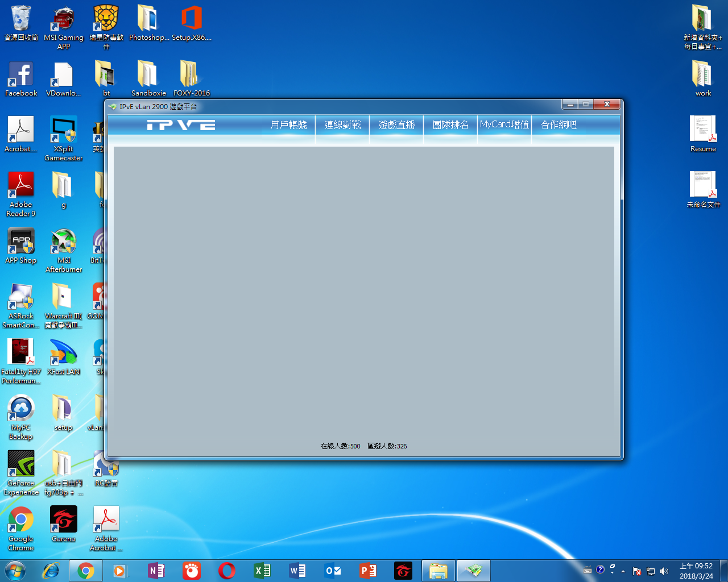Image resolution: width=728 pixels, height=582 pixels.
Task: Click the IPvE vLan taskbar button
Action: [474, 571]
